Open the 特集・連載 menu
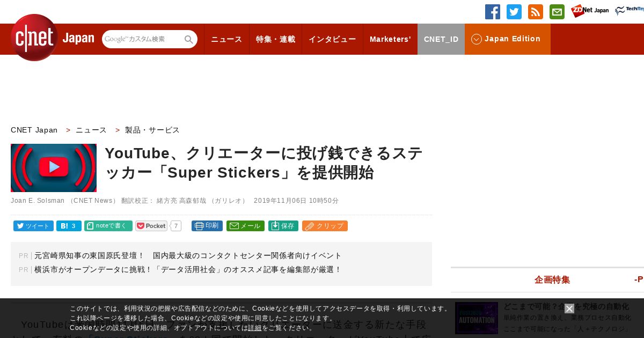 [275, 39]
